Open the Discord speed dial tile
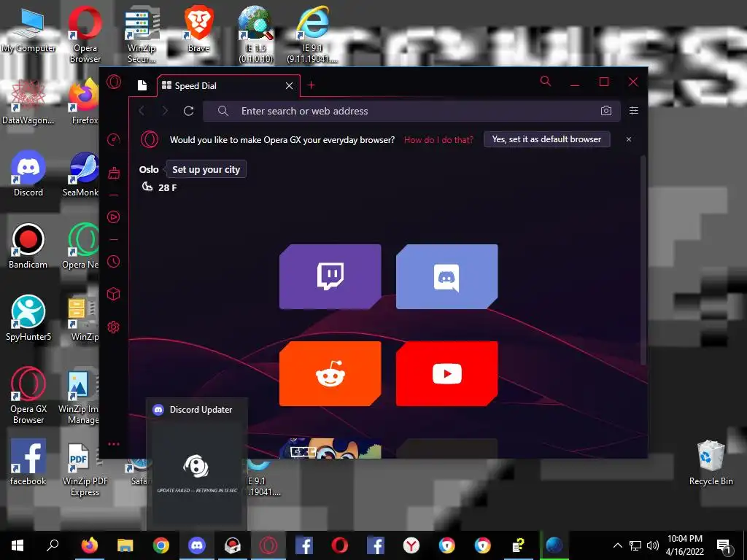Viewport: 747px width, 560px height. click(447, 276)
